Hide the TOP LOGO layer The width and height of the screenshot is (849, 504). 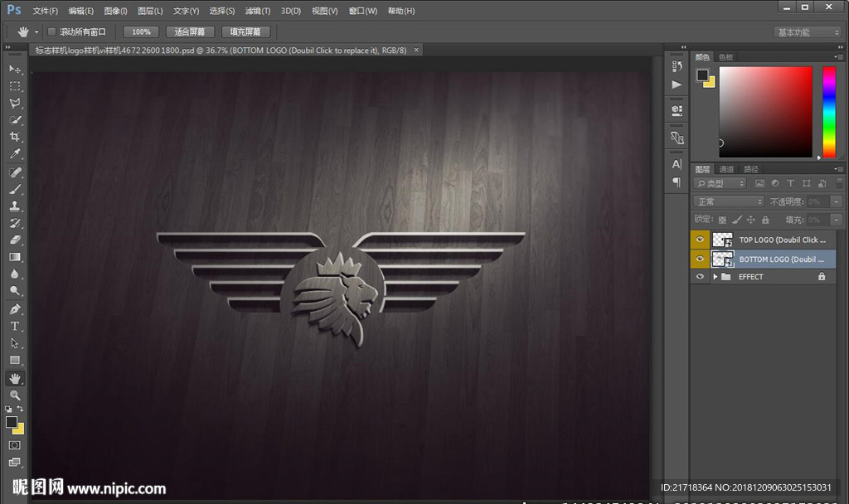coord(700,240)
